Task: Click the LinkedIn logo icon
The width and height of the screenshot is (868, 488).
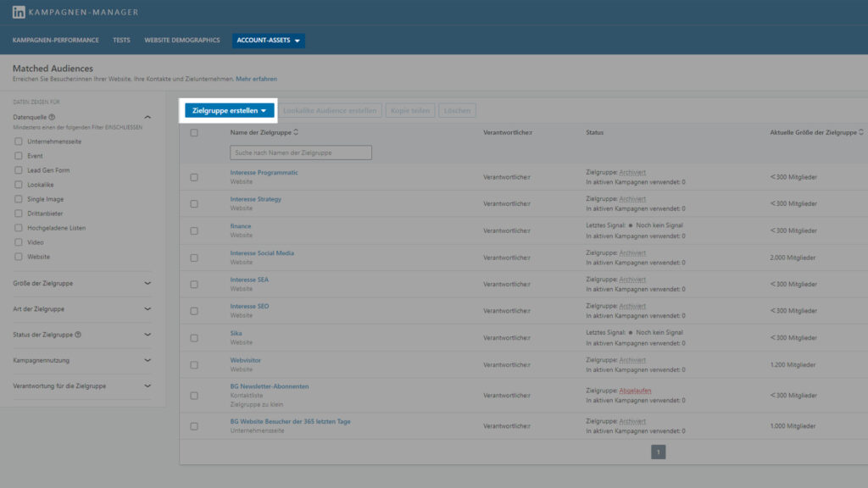Action: tap(19, 13)
